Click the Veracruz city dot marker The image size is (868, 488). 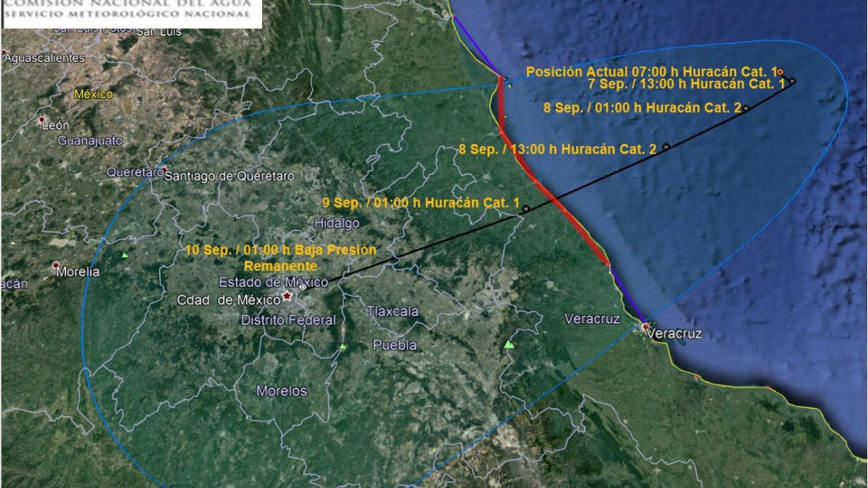tap(646, 326)
